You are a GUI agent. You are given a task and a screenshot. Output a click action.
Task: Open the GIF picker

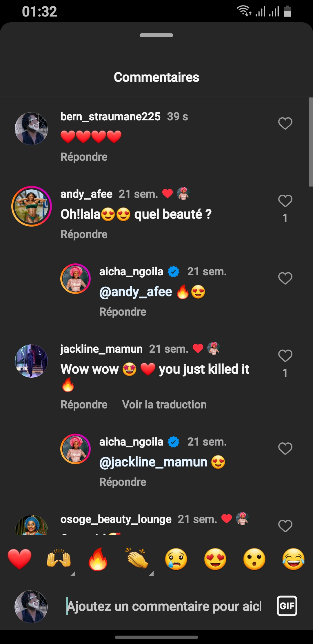tap(287, 606)
